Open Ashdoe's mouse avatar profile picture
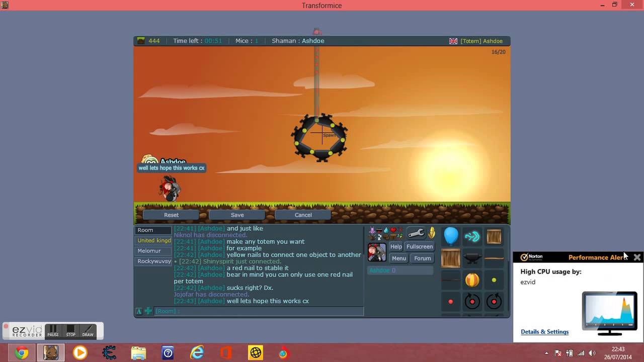The width and height of the screenshot is (644, 362). (x=377, y=252)
